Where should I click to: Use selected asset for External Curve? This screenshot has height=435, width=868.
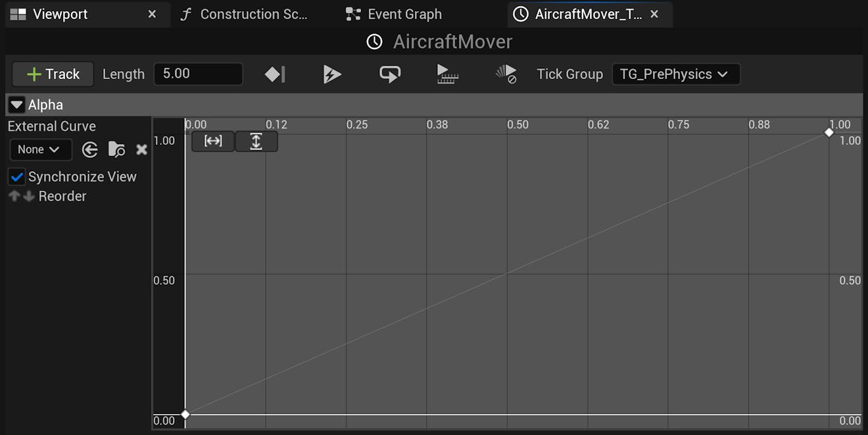90,150
